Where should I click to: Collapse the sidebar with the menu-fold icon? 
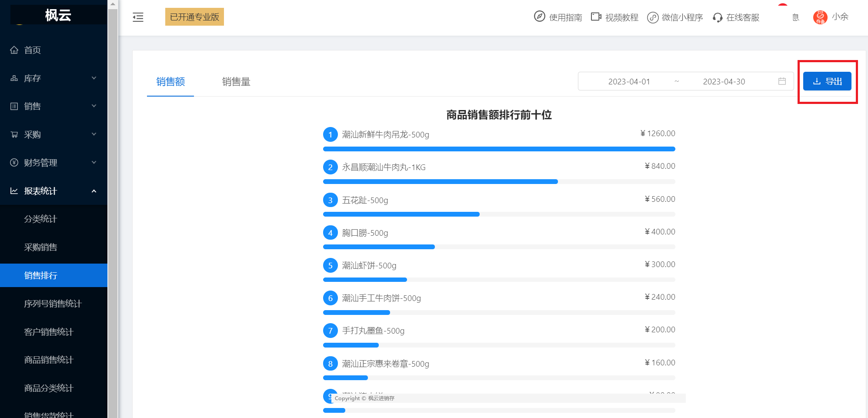[x=138, y=17]
